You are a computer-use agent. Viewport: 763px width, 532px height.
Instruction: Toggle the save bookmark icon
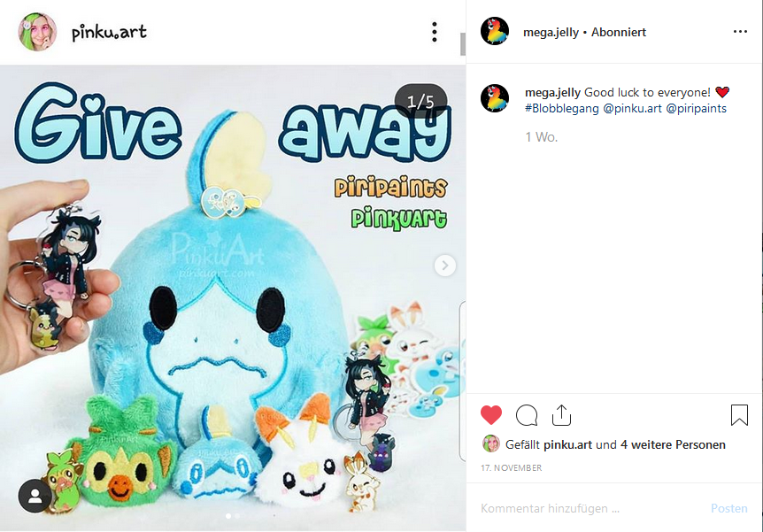coord(739,415)
